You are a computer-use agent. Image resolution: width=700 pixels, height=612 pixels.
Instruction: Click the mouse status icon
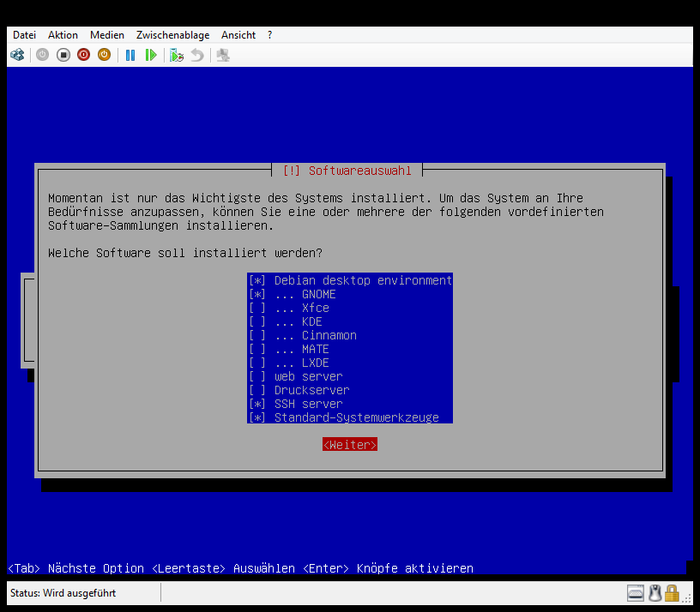tap(655, 593)
